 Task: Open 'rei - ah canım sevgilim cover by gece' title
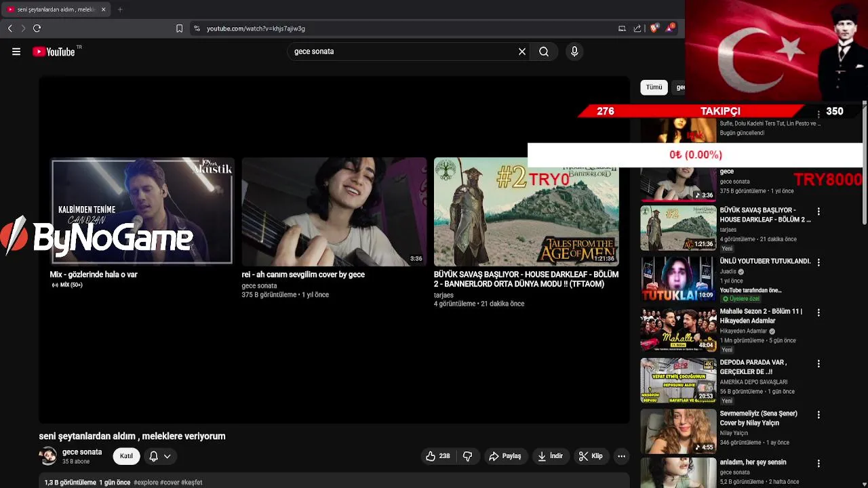coord(303,274)
